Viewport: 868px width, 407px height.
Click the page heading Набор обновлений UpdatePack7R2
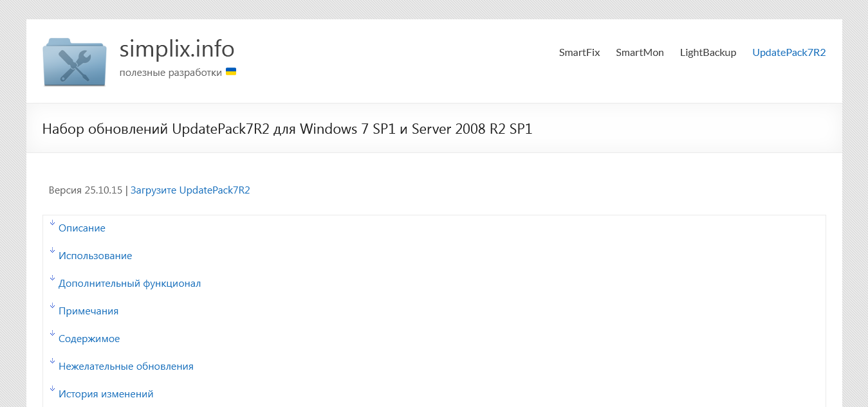288,129
